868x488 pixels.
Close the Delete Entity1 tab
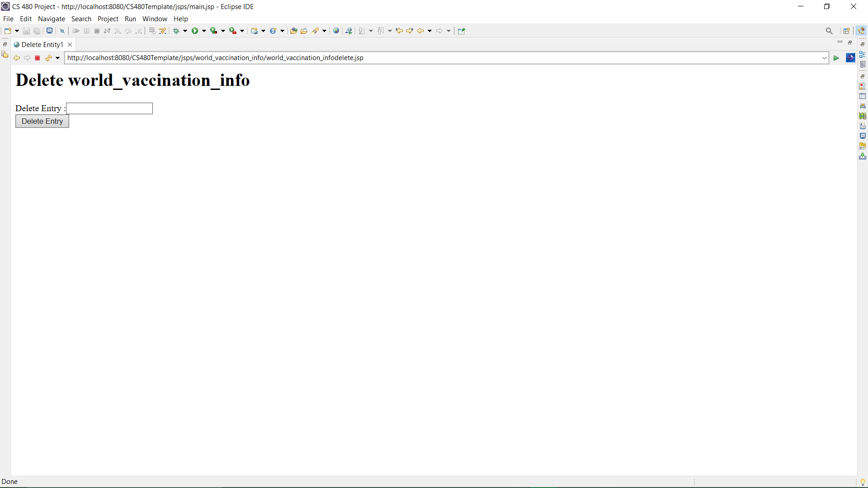(x=70, y=44)
